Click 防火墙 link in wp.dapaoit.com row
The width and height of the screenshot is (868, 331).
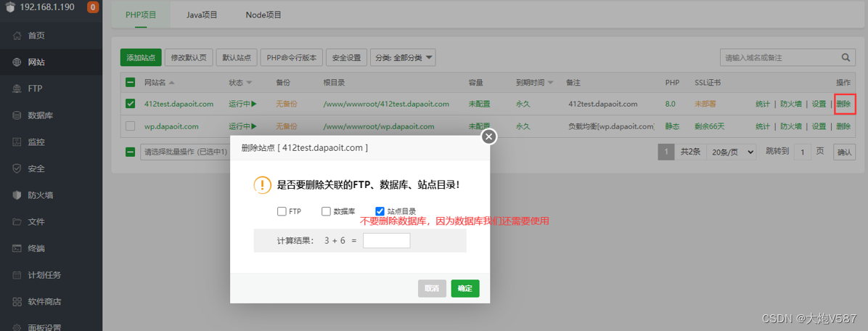[791, 126]
